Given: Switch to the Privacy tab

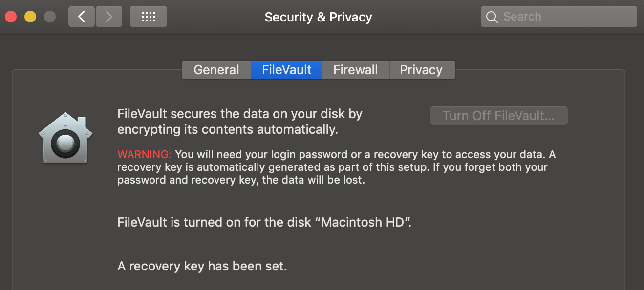Looking at the screenshot, I should (421, 70).
